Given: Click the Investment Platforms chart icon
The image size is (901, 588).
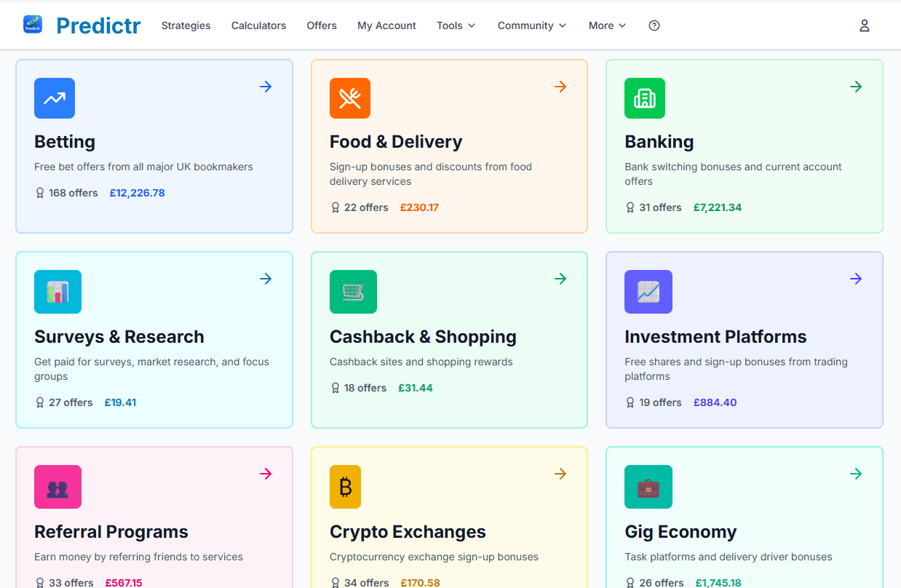Looking at the screenshot, I should click(648, 292).
